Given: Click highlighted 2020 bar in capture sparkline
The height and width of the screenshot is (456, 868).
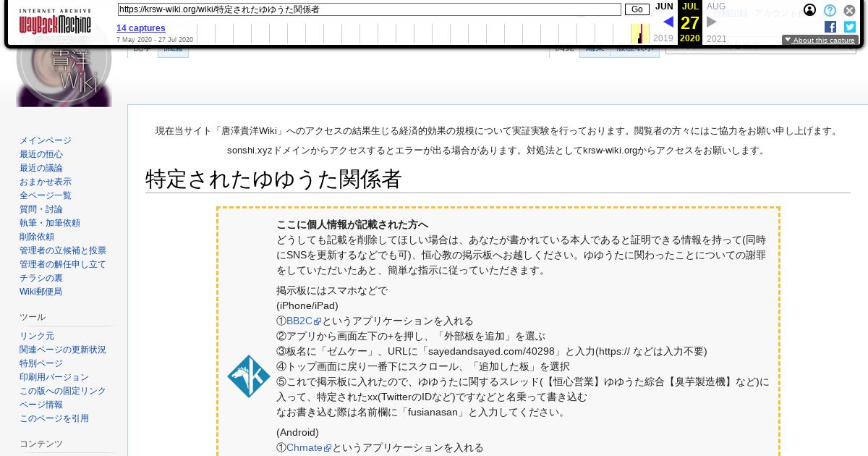Looking at the screenshot, I should coord(640,34).
